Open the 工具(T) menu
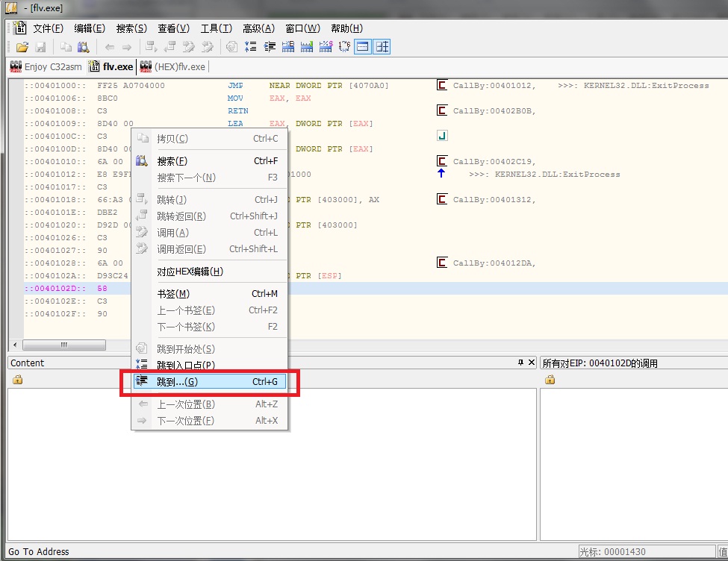The image size is (728, 561). [x=217, y=28]
